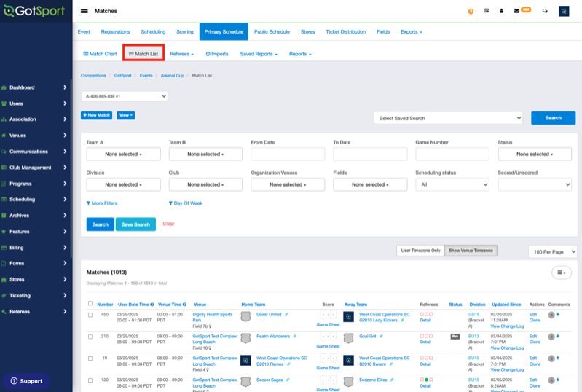The image size is (582, 392).
Task: Click the Save Search button
Action: (x=135, y=224)
